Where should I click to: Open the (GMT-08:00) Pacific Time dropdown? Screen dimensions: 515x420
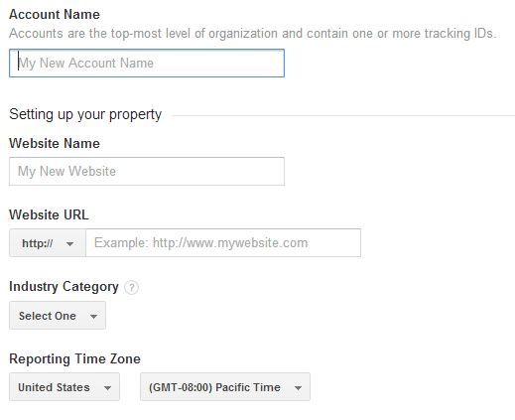point(225,387)
